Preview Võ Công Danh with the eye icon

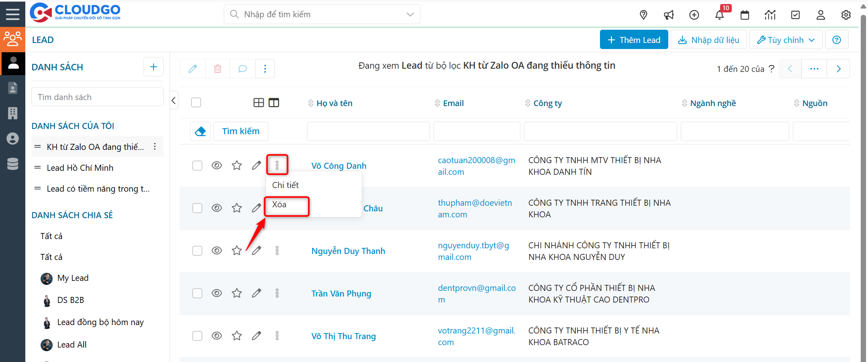point(217,166)
